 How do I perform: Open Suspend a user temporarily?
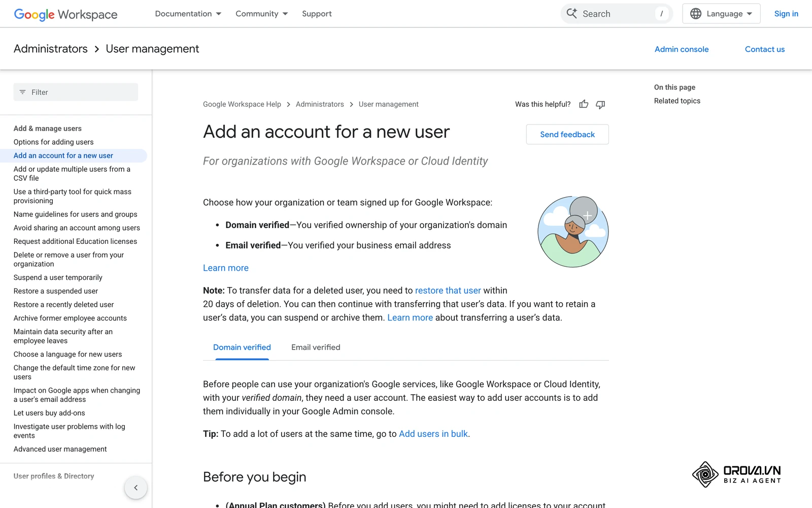(58, 277)
